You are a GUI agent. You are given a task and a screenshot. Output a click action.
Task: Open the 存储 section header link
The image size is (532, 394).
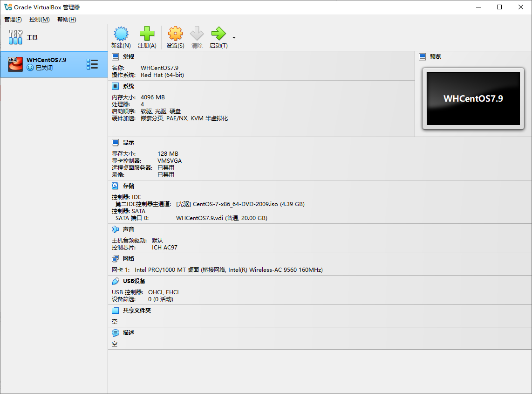(129, 186)
